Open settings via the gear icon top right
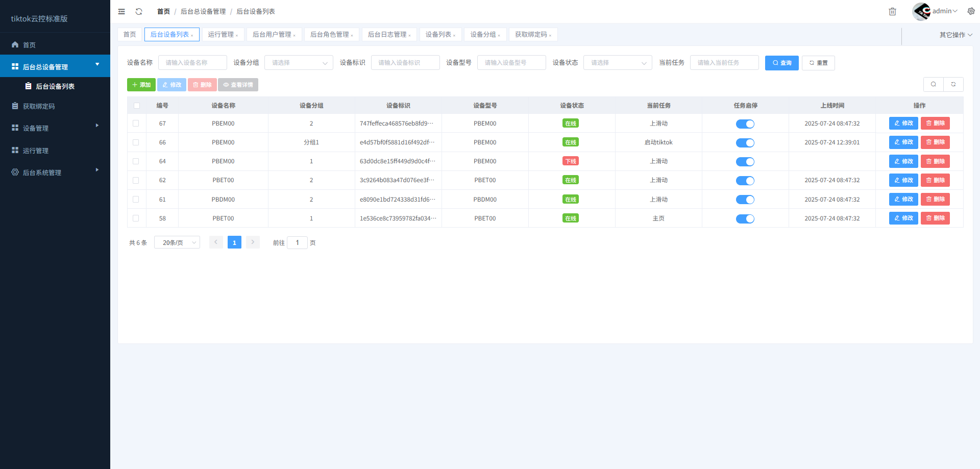This screenshot has width=980, height=469. click(971, 11)
